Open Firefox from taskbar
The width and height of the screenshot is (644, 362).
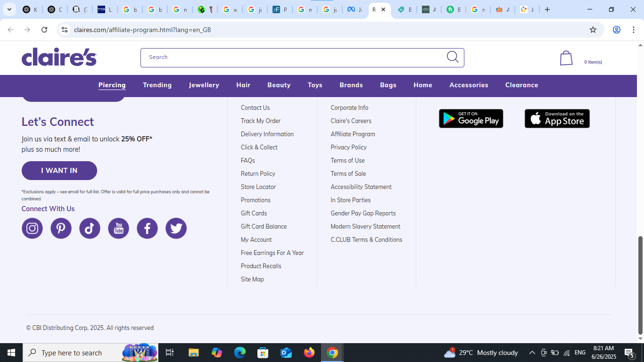point(309,353)
